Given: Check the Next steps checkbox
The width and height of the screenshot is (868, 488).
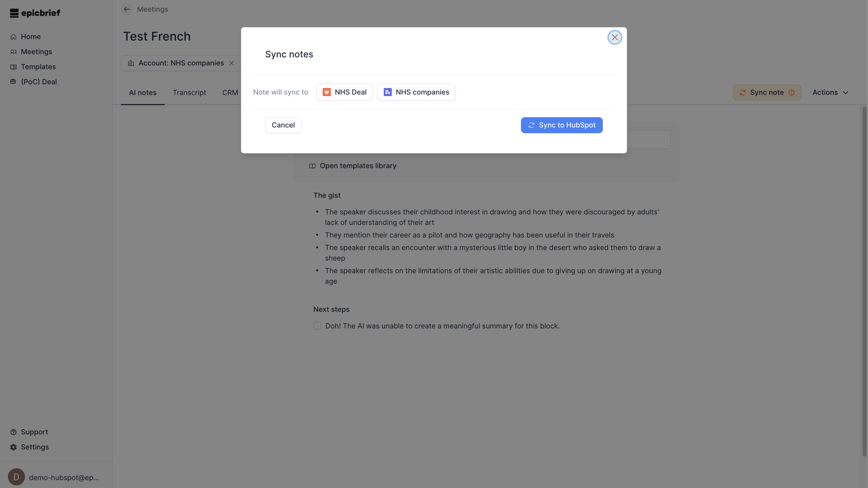Looking at the screenshot, I should 317,326.
